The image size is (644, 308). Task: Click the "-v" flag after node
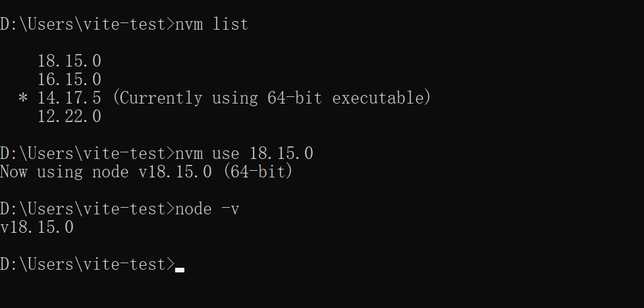pos(230,209)
